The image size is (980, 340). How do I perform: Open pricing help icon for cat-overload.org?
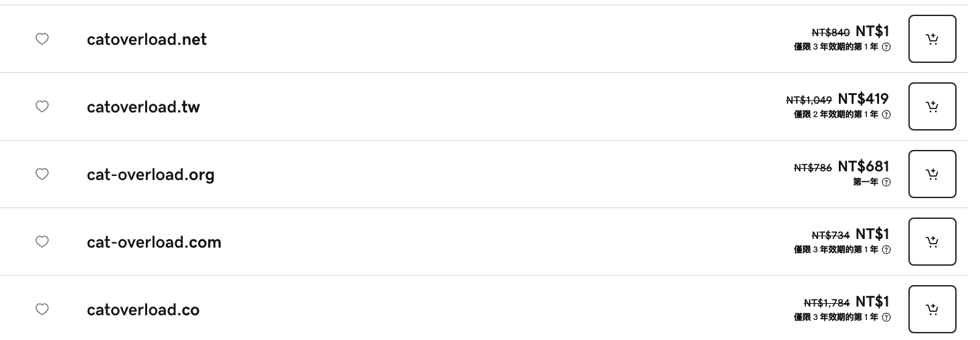(x=886, y=182)
